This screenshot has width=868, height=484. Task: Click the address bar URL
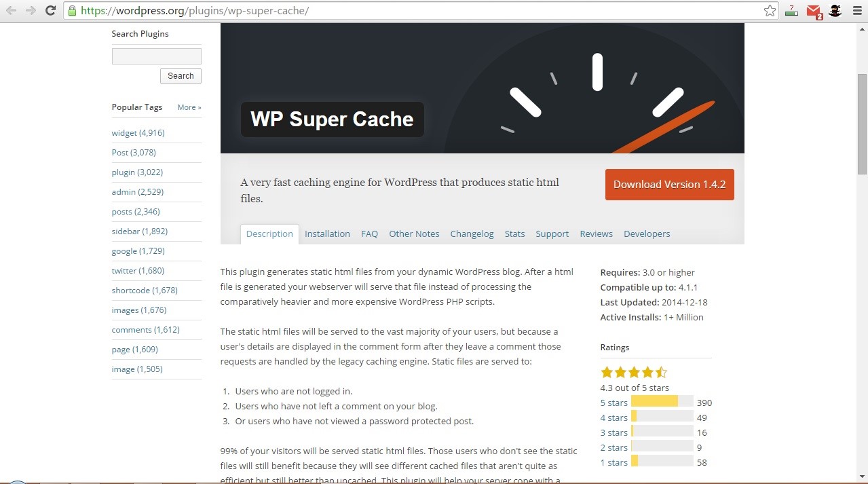tap(195, 11)
